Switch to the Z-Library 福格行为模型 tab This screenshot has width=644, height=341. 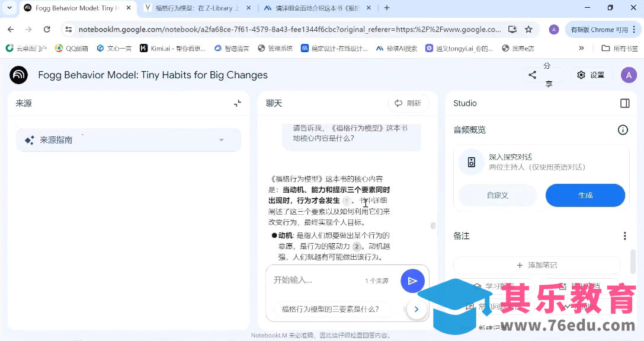click(196, 8)
